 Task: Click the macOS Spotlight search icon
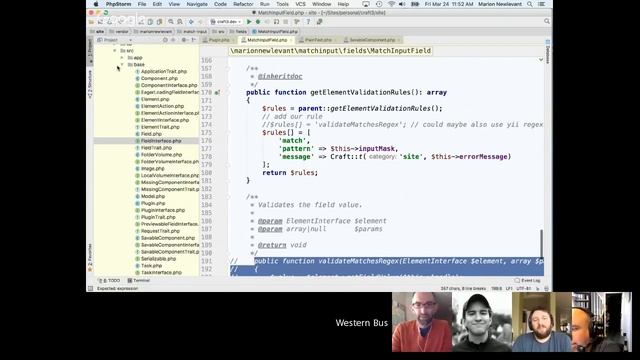[x=530, y=4]
